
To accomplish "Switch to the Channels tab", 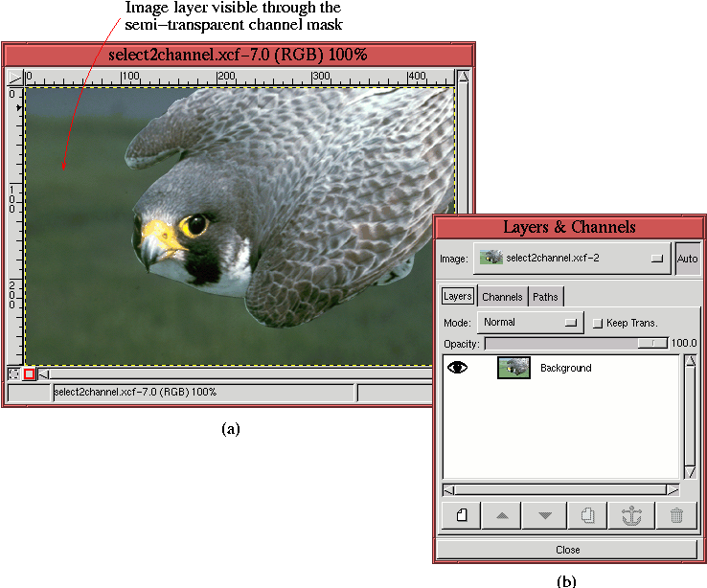I will [502, 297].
